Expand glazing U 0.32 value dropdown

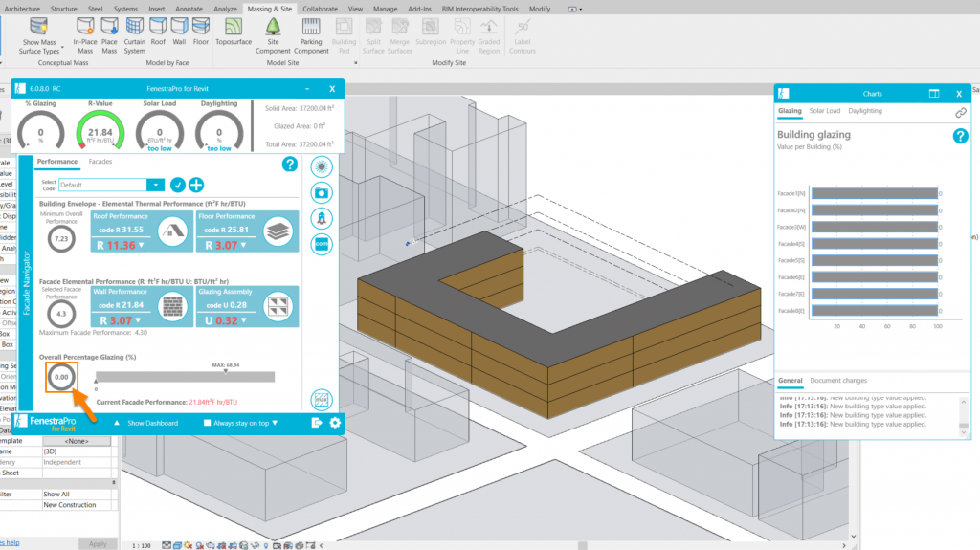point(244,320)
